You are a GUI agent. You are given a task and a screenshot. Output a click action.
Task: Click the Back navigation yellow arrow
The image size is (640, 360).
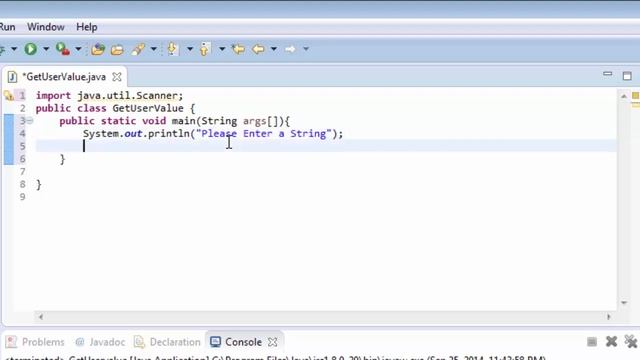point(258,49)
